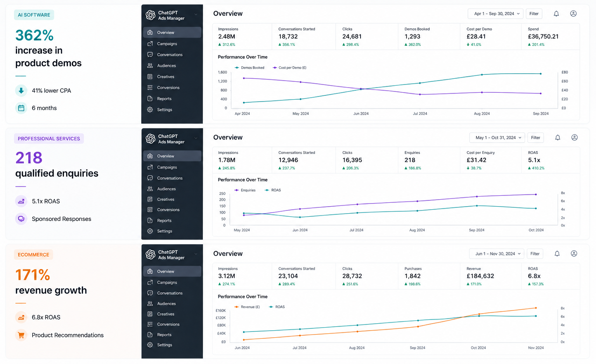The width and height of the screenshot is (596, 364).
Task: Click the Creatives icon in the Professional Services sidebar
Action: [150, 199]
